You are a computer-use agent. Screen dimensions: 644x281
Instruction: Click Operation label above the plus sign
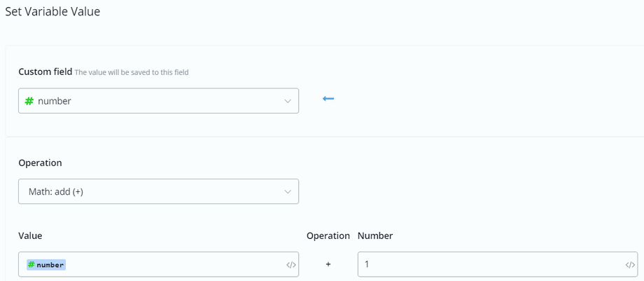(x=328, y=235)
